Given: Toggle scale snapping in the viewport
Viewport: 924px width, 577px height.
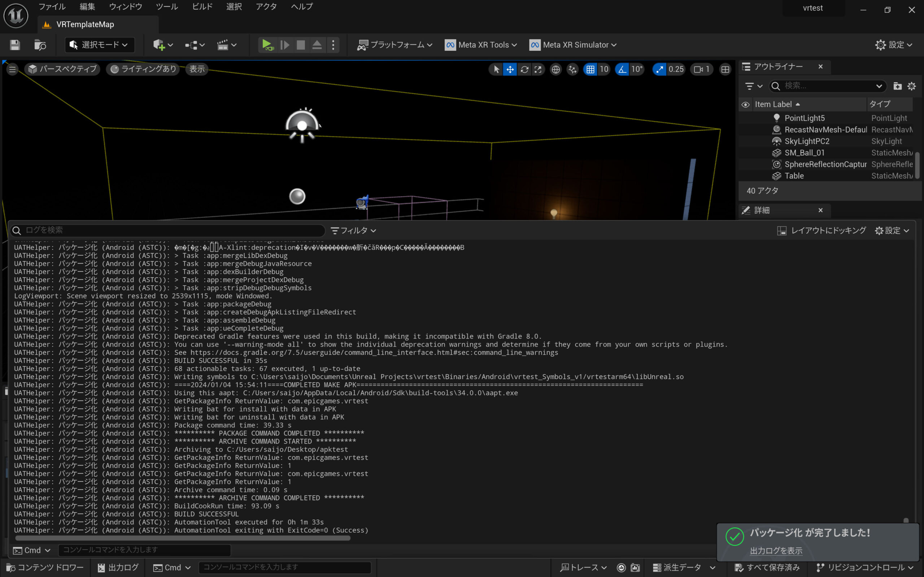Looking at the screenshot, I should point(659,69).
